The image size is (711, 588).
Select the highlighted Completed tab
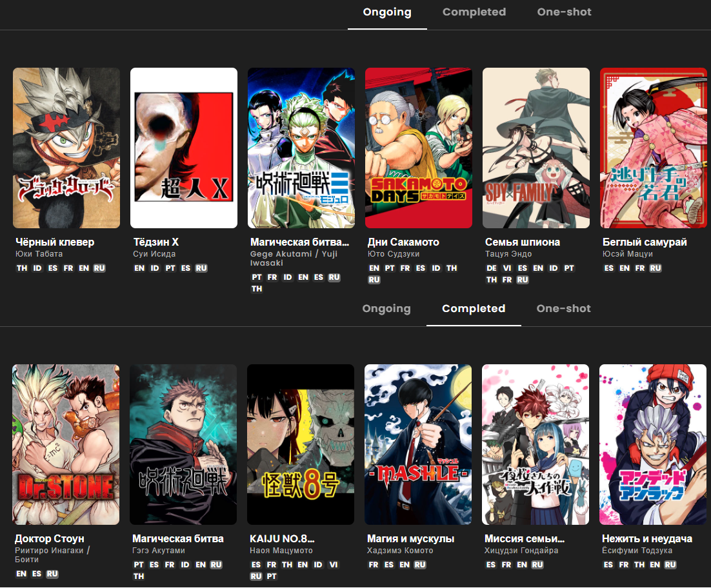(474, 308)
